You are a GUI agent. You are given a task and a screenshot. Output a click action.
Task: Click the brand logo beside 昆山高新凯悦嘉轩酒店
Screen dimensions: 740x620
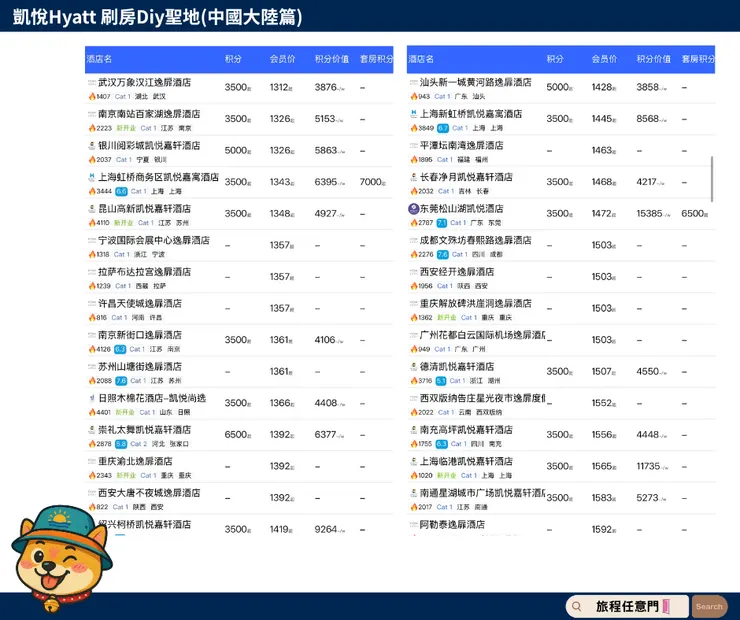click(x=92, y=209)
